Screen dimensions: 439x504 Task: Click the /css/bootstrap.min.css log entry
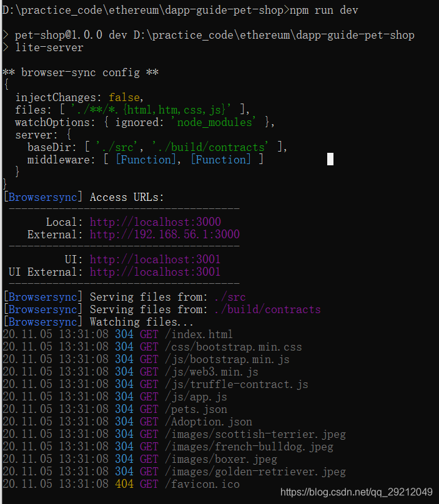click(x=152, y=347)
